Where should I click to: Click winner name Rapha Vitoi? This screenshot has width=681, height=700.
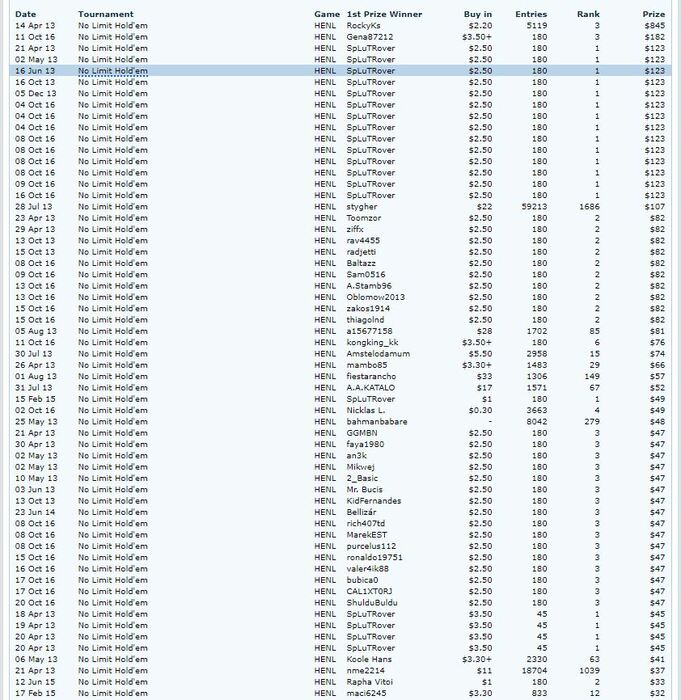[x=370, y=682]
